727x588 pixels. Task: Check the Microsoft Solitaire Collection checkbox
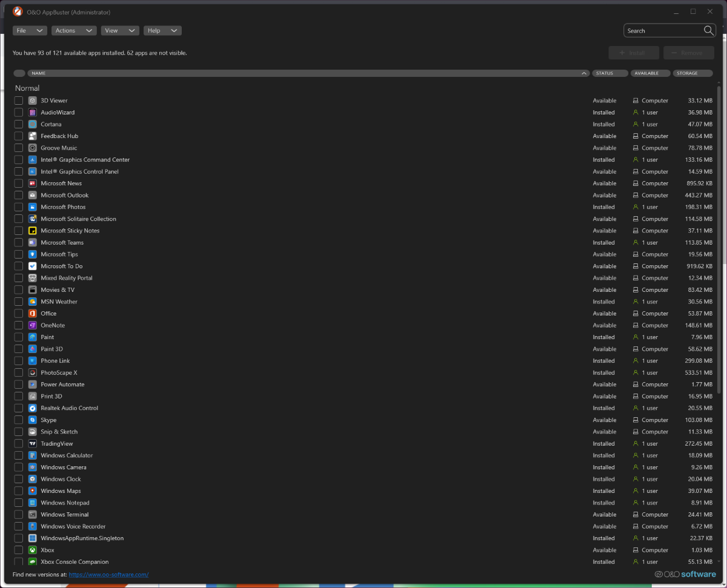coord(19,219)
